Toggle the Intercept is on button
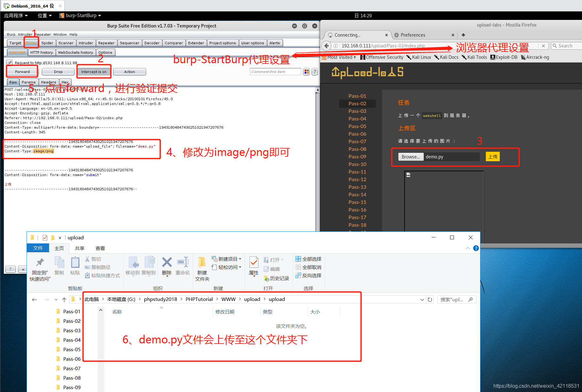The width and height of the screenshot is (582, 392). click(94, 71)
